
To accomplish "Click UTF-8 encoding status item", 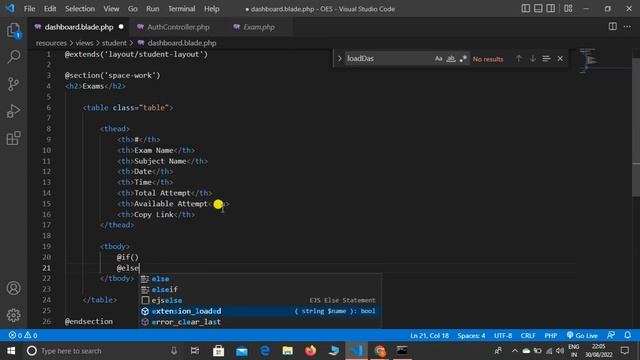I will tap(503, 335).
